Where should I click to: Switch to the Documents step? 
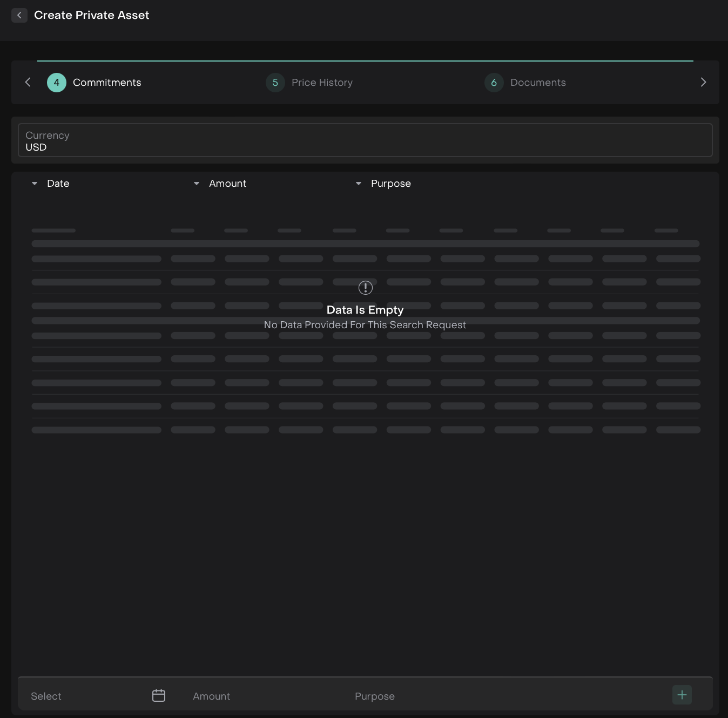coord(538,83)
